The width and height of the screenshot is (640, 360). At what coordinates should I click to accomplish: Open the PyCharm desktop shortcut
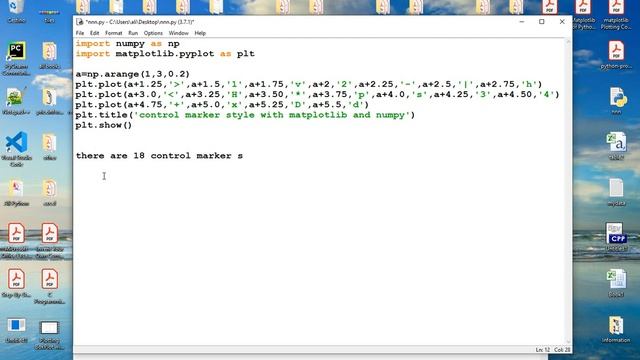pyautogui.click(x=16, y=58)
